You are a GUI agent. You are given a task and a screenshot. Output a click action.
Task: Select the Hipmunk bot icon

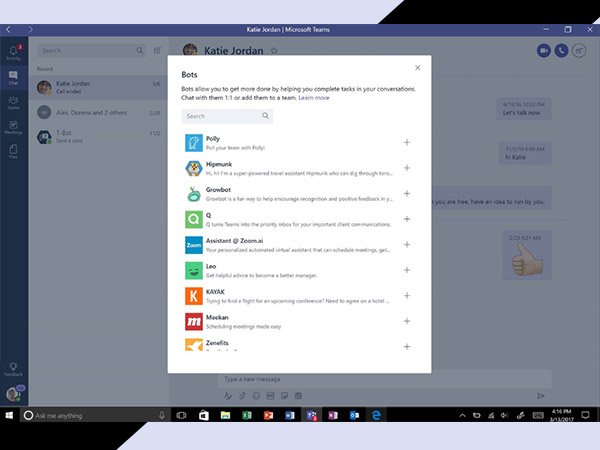point(194,168)
